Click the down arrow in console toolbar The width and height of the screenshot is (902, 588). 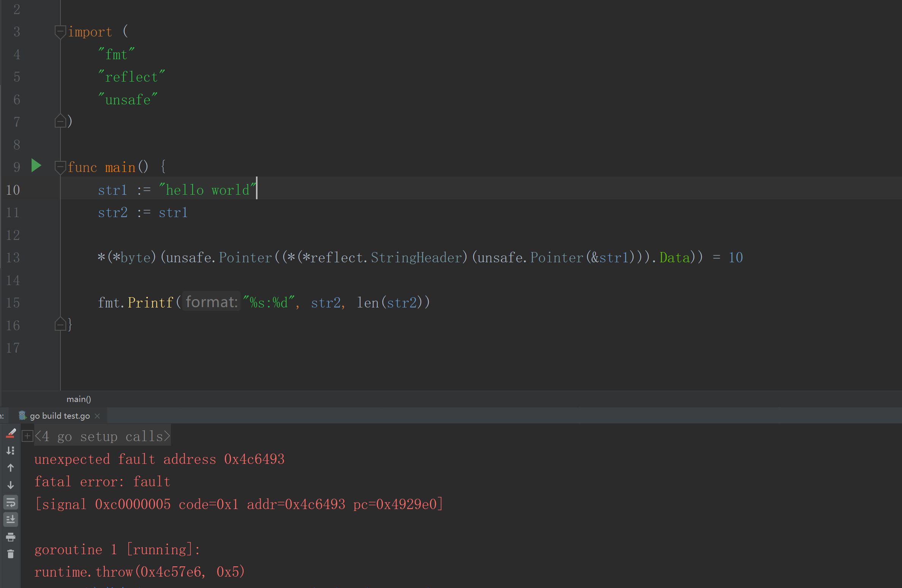(11, 485)
